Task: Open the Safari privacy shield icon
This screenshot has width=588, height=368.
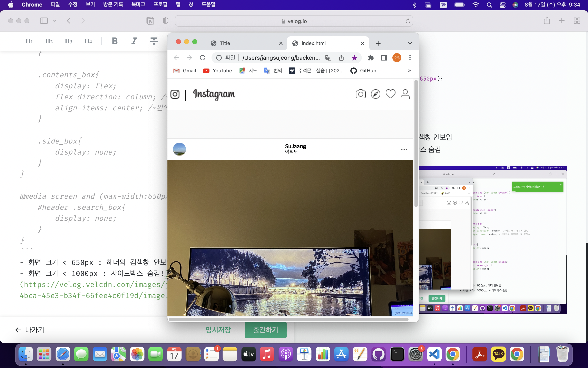Action: [165, 21]
